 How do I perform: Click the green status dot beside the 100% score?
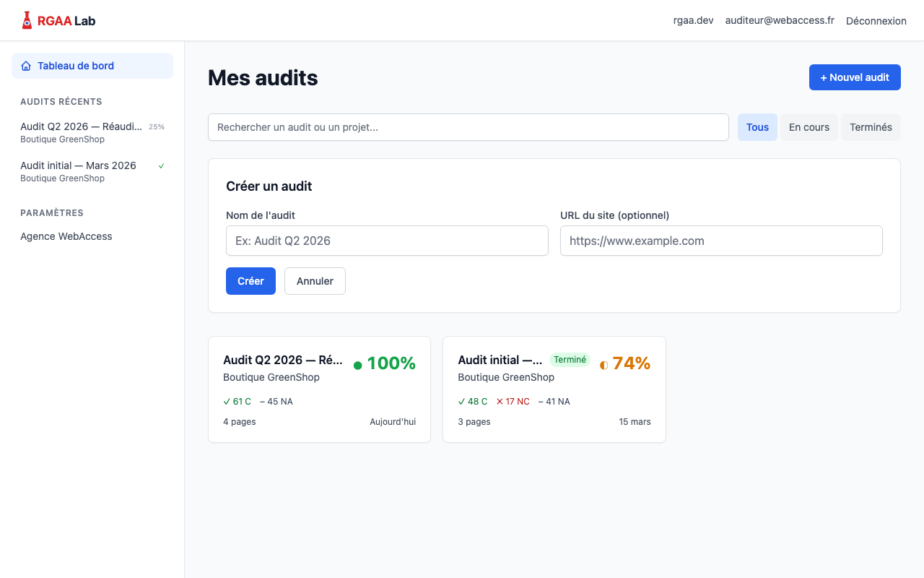[x=358, y=364]
